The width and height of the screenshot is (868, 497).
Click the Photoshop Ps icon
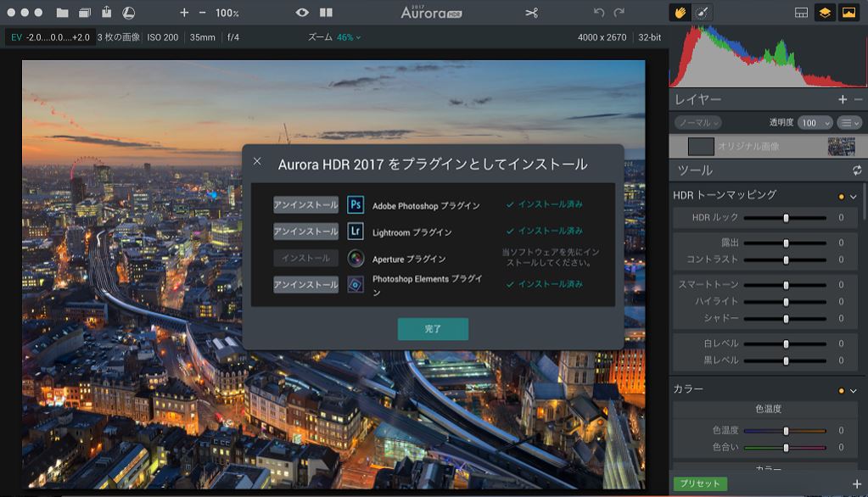[356, 204]
